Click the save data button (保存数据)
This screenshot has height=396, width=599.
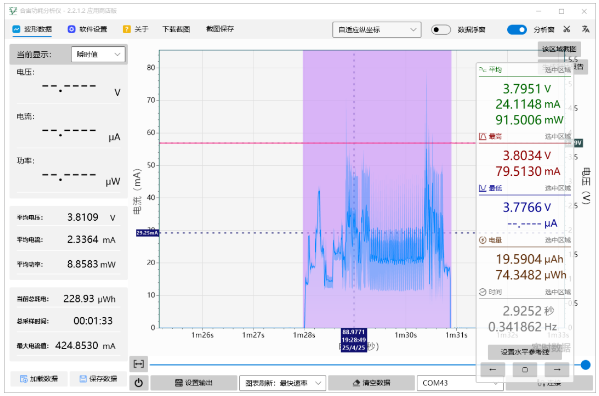[x=98, y=378]
